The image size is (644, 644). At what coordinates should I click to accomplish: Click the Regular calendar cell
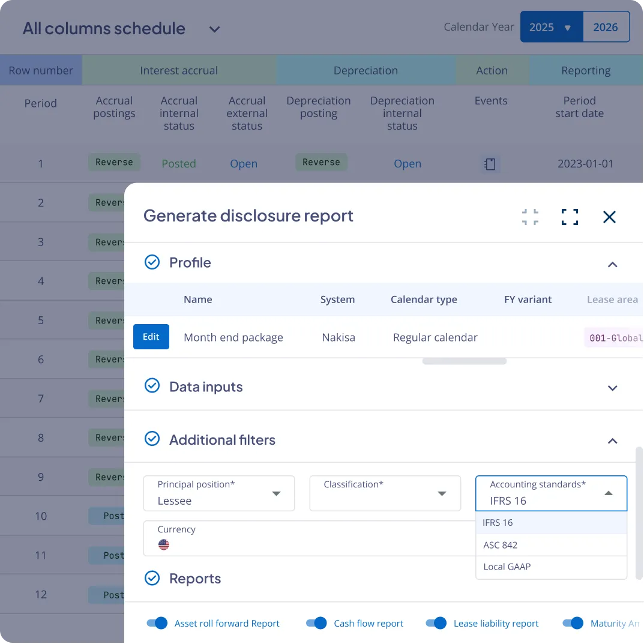pyautogui.click(x=435, y=337)
